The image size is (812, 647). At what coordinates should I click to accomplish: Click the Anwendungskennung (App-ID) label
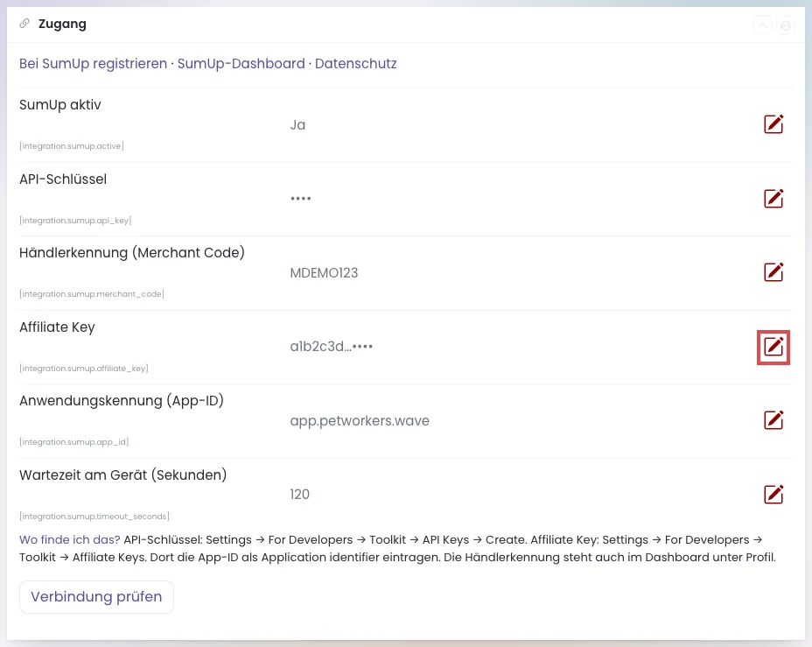tap(122, 401)
